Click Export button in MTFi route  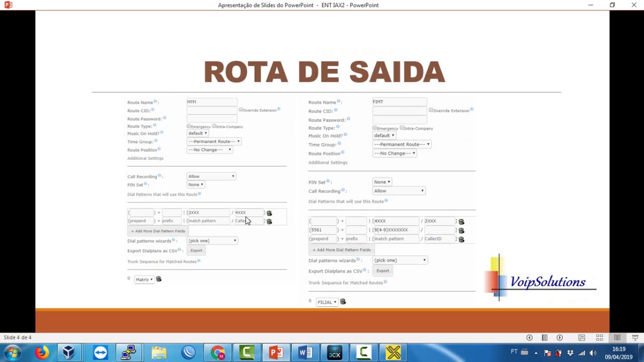pos(196,250)
